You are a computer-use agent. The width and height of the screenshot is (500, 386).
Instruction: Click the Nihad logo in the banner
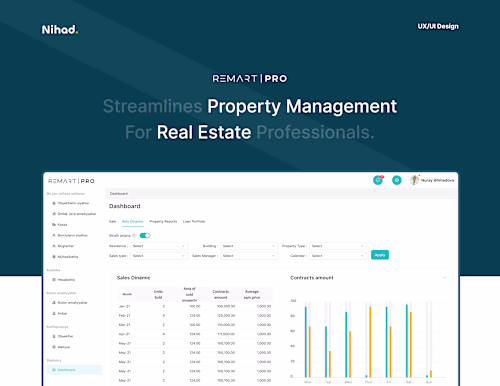[x=60, y=30]
